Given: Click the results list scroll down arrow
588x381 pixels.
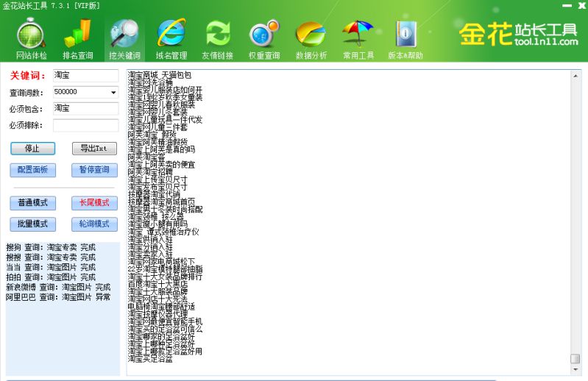Looking at the screenshot, I should (575, 369).
